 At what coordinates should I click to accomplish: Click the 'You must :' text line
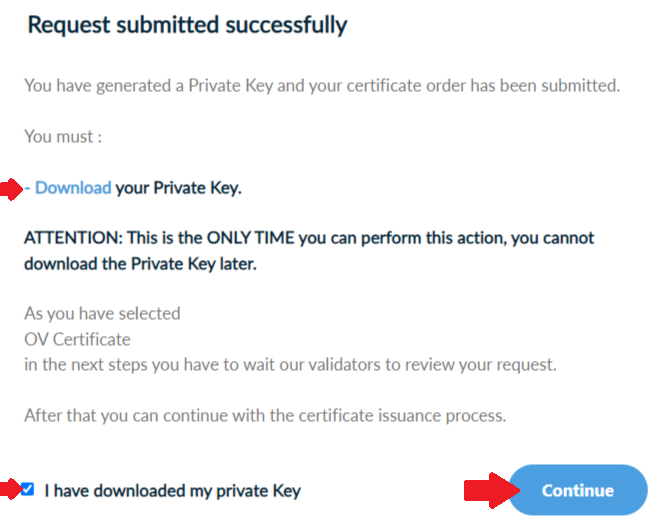[63, 137]
